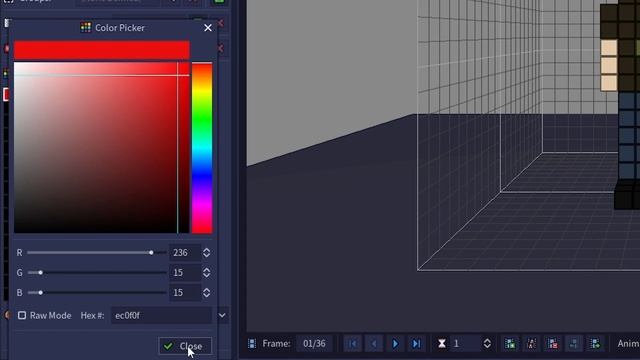Click the vertical rainbow hue bar
Viewport: 640px width, 360px height.
tap(202, 148)
